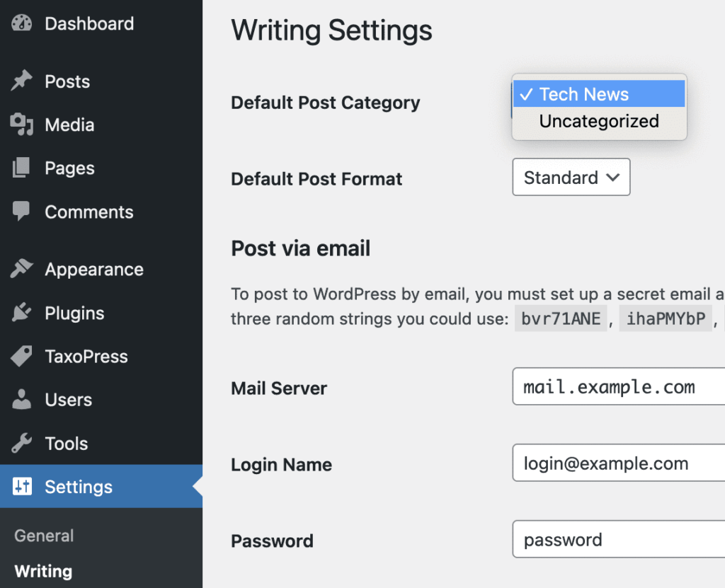Image resolution: width=725 pixels, height=588 pixels.
Task: Open the Media library menu item
Action: 101,125
